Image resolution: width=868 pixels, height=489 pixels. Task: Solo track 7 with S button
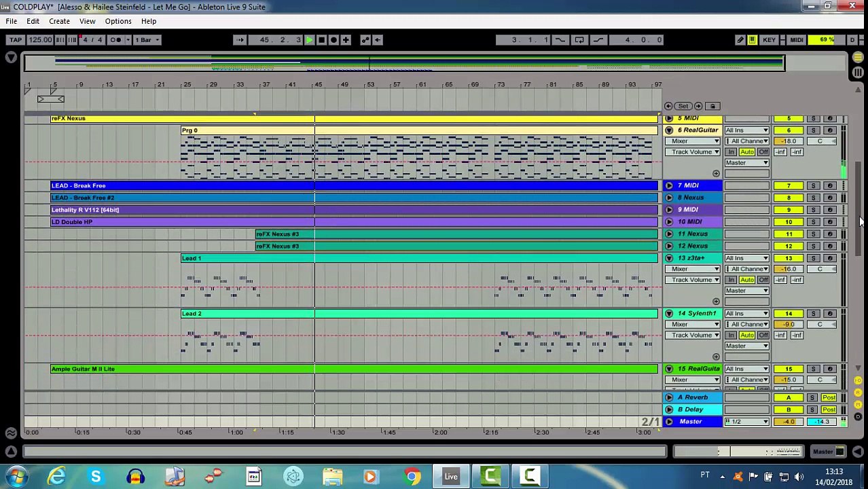tap(814, 185)
